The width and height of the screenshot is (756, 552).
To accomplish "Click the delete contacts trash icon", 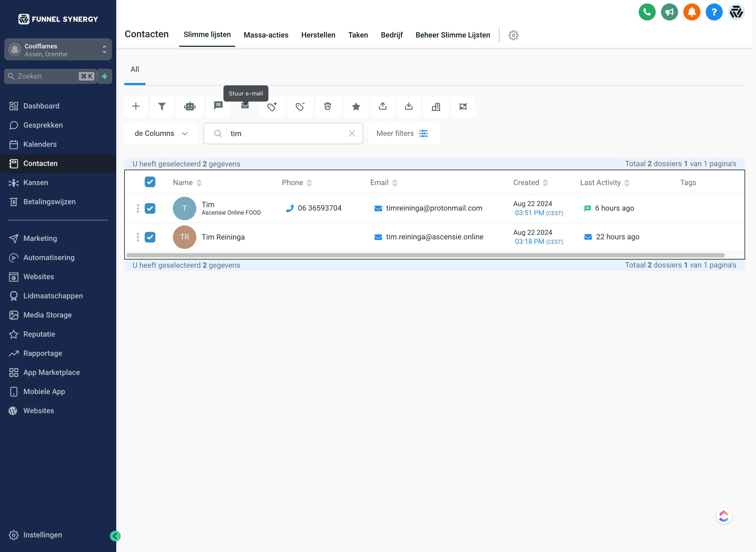I will pyautogui.click(x=327, y=106).
